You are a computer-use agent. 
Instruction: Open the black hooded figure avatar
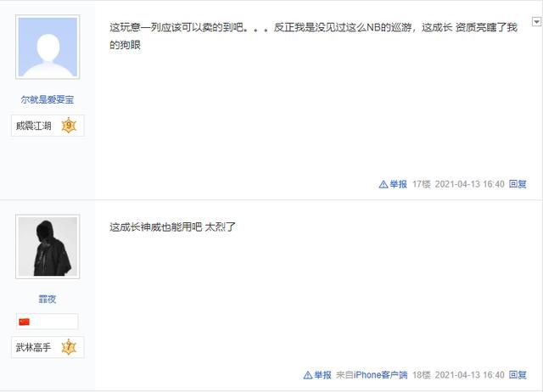48,247
